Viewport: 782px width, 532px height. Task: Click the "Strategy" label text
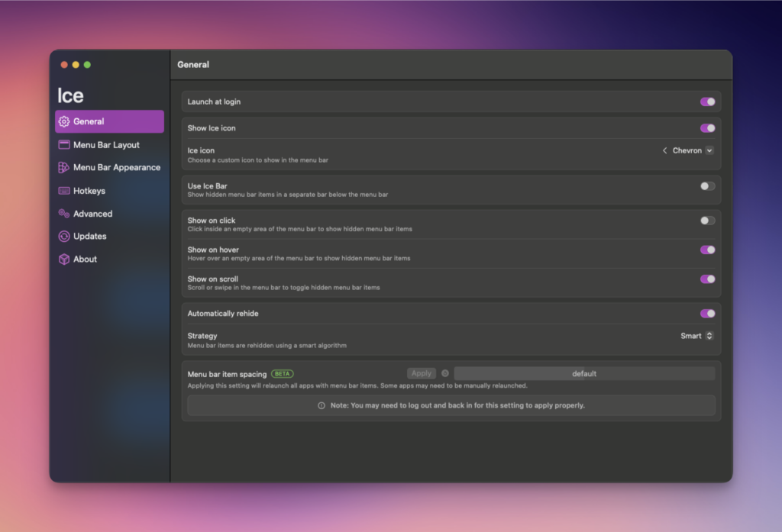tap(202, 336)
